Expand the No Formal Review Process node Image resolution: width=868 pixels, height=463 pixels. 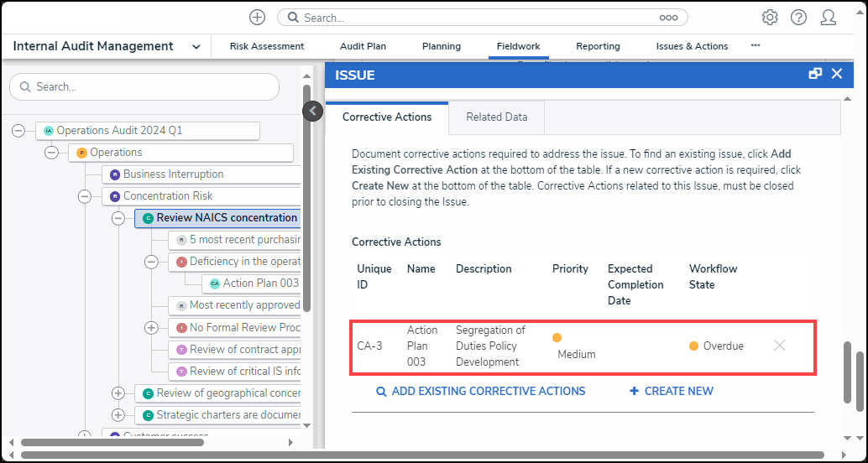point(151,328)
